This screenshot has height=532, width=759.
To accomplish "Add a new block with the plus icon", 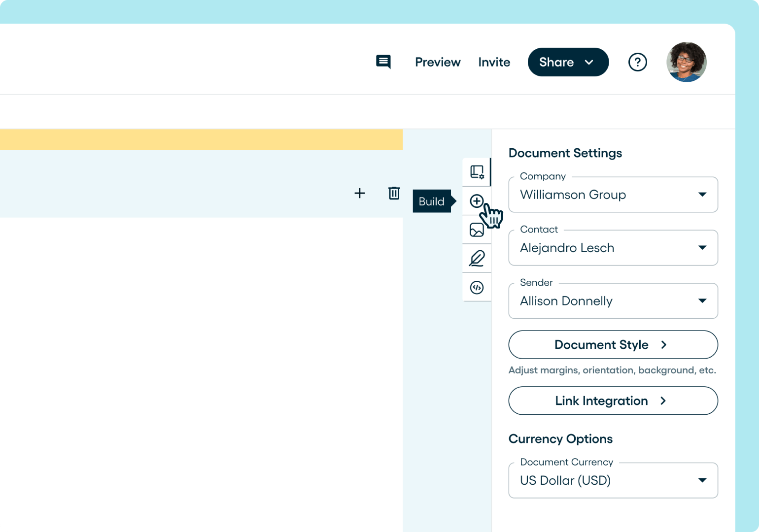I will pos(360,194).
